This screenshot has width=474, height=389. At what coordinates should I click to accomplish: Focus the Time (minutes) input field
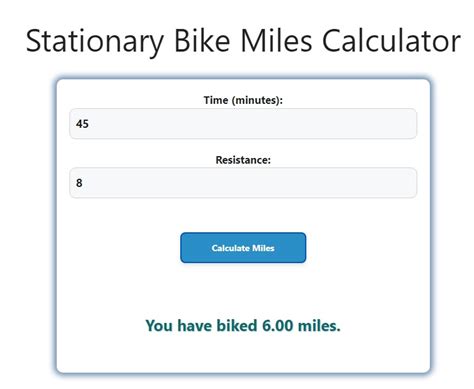click(x=243, y=124)
